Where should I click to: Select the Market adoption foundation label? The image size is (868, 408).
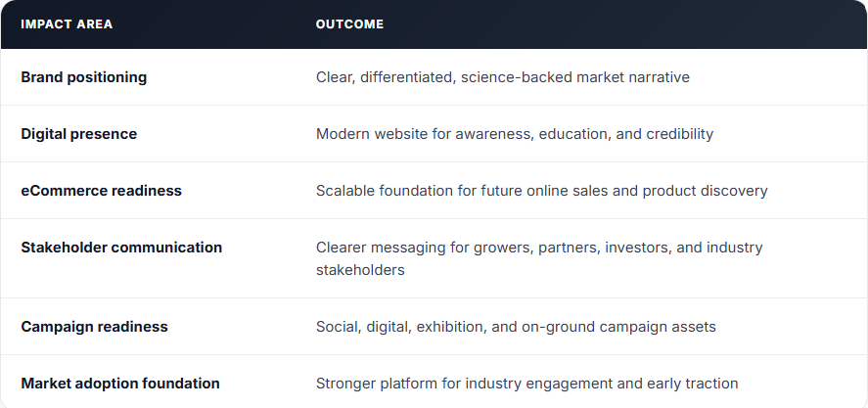(x=120, y=384)
